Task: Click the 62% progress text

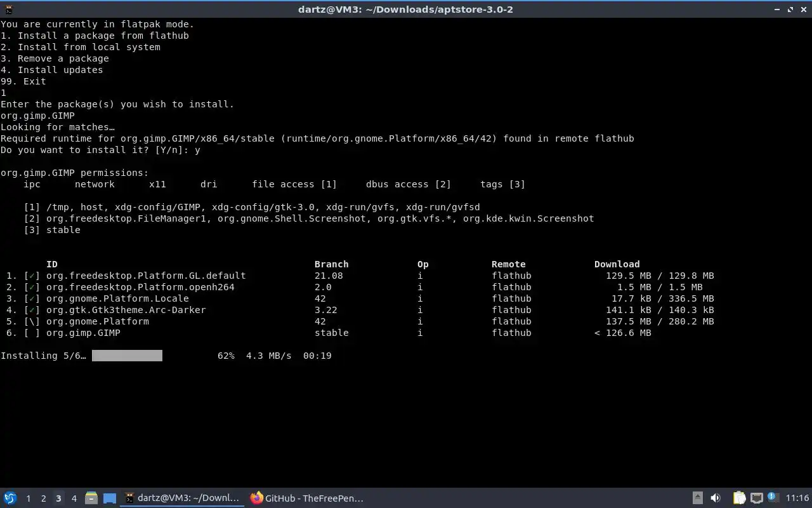Action: tap(226, 356)
